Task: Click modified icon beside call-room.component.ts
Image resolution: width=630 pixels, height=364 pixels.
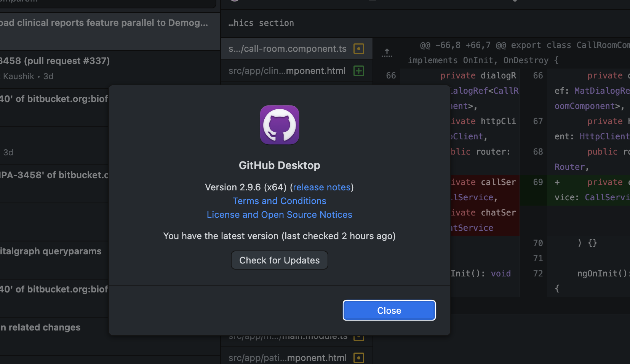Action: pyautogui.click(x=359, y=49)
